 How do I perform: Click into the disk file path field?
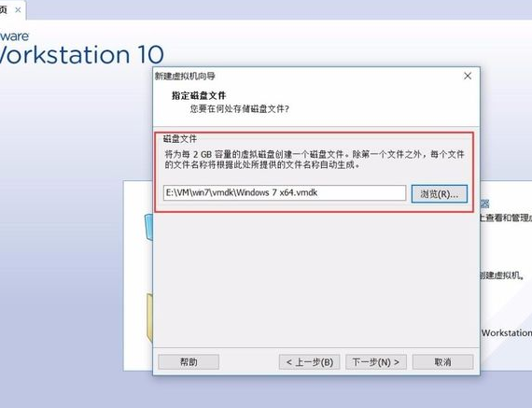click(x=285, y=193)
